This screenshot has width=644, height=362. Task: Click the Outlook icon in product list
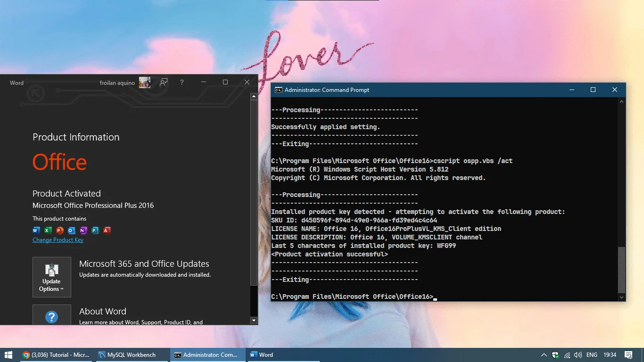(72, 230)
